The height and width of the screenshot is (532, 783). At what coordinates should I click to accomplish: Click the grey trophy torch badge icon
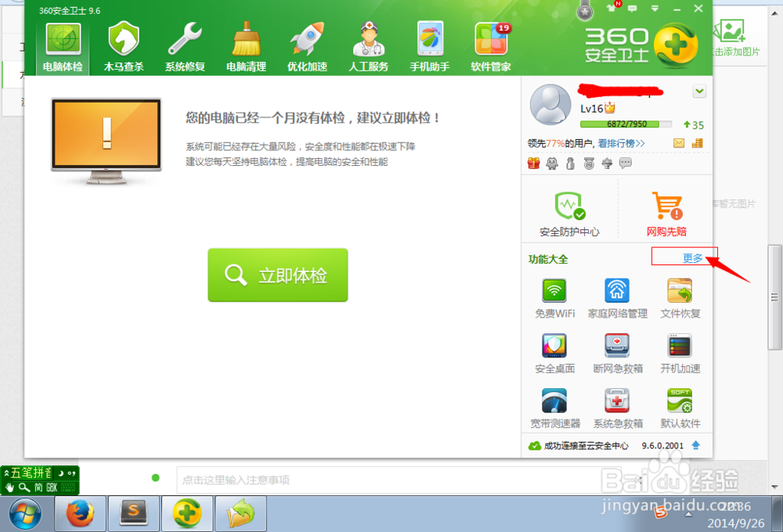click(x=608, y=164)
